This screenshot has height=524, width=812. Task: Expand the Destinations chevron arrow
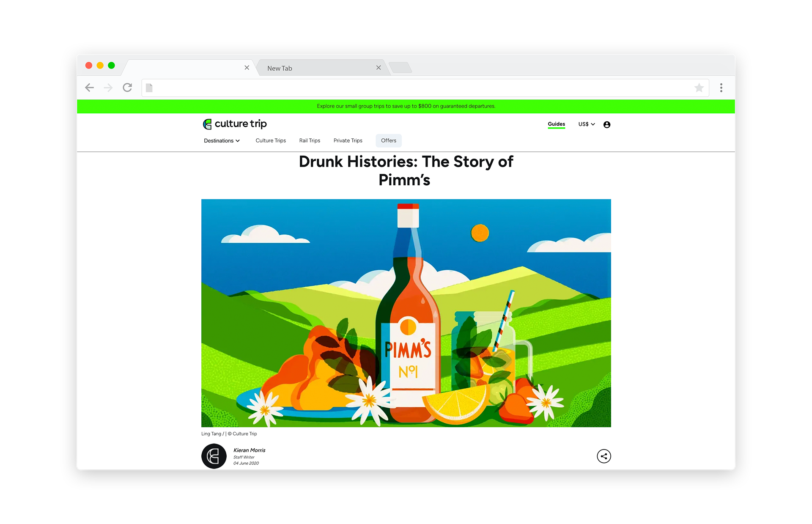pyautogui.click(x=238, y=140)
